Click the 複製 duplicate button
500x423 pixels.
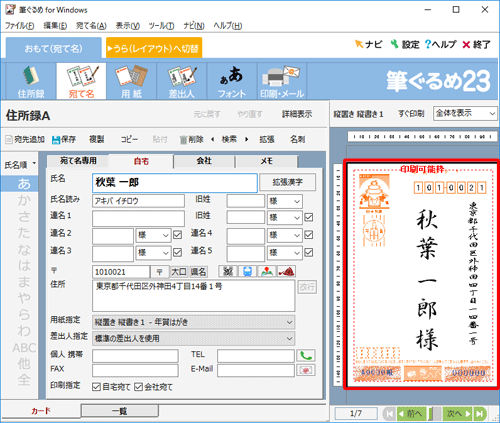click(97, 139)
